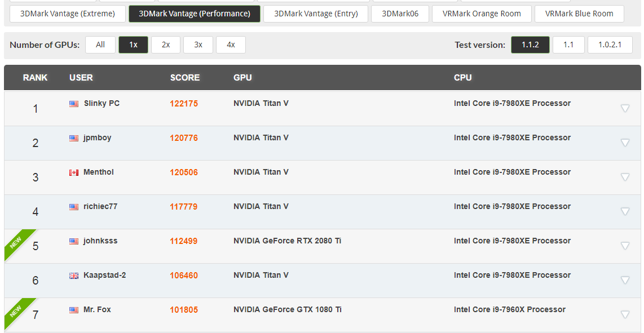Click the US flag beside Mr. Fox

click(x=74, y=310)
